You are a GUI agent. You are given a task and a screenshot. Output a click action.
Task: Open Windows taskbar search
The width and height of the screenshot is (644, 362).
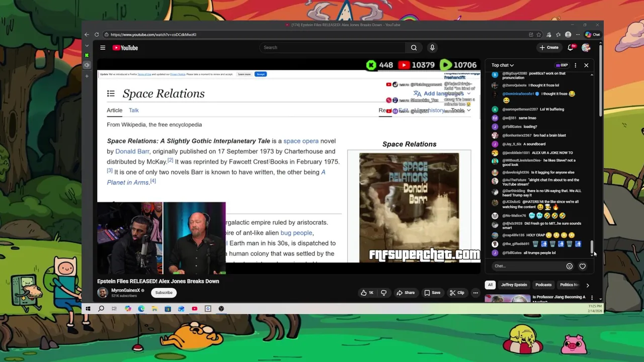[x=101, y=309]
